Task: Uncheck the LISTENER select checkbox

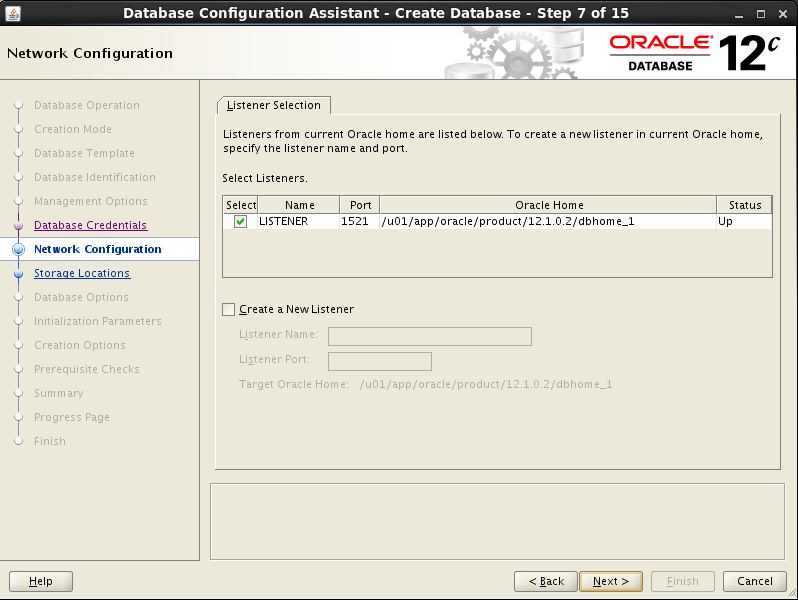Action: [x=240, y=221]
